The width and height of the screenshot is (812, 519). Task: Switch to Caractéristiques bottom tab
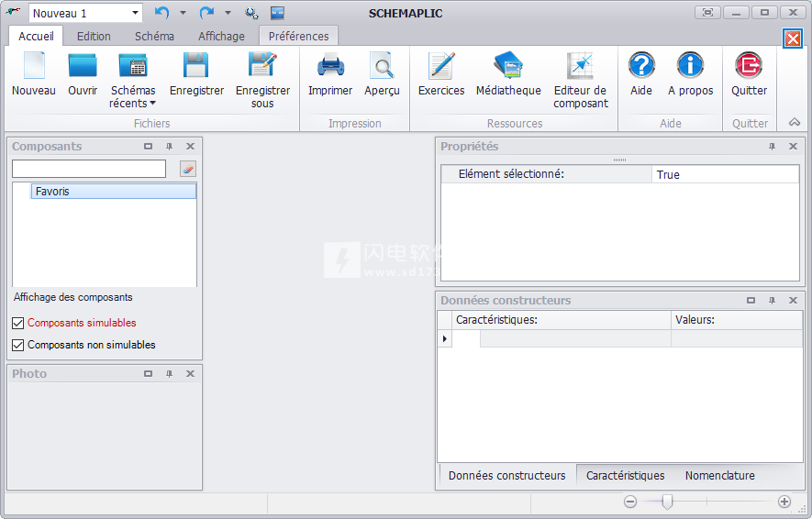(x=625, y=476)
